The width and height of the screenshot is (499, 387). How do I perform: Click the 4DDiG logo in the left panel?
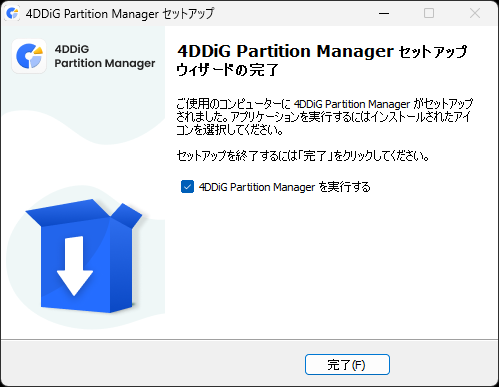(29, 56)
